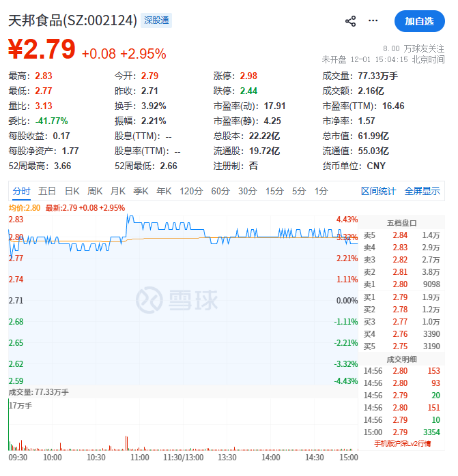Click the 8.00 万球友关注 follower count
458x476 pixels.
click(x=414, y=48)
